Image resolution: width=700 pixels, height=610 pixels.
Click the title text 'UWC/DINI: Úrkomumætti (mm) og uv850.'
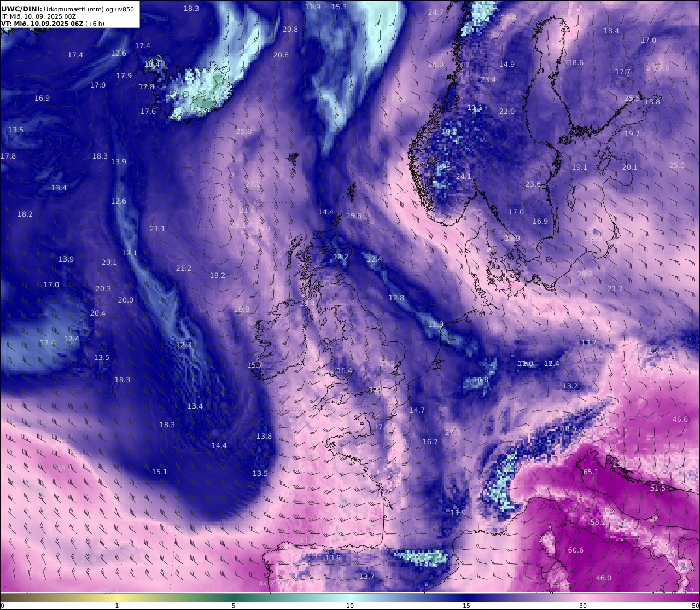tap(68, 9)
